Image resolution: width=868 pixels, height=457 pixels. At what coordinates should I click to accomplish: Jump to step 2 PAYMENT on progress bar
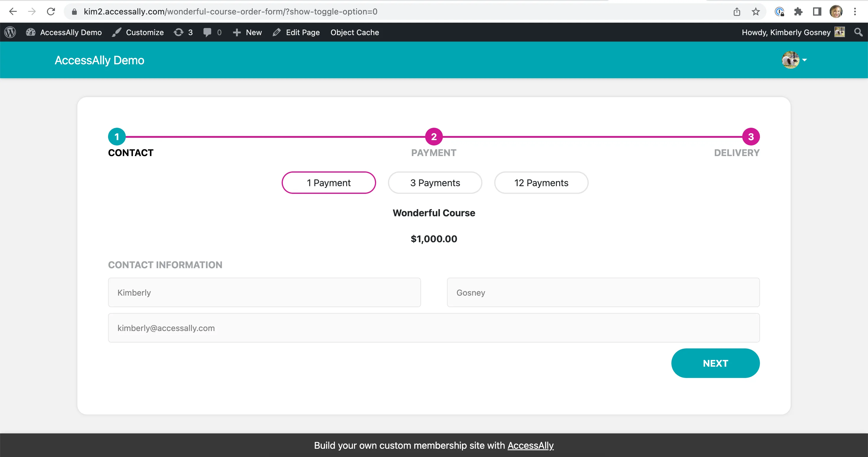434,137
